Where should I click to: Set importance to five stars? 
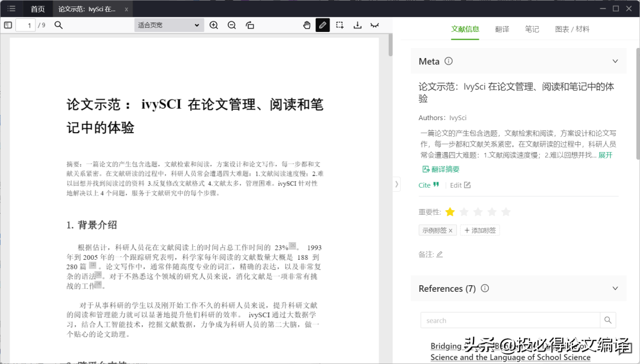click(505, 212)
